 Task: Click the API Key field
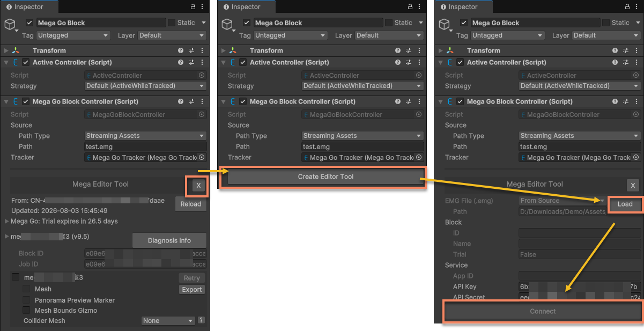580,286
